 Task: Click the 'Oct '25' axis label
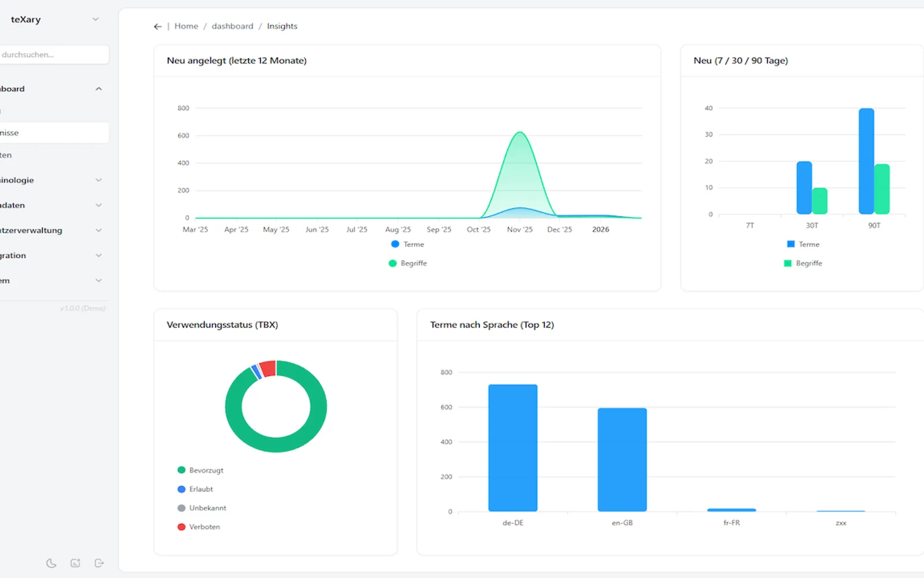pyautogui.click(x=479, y=229)
